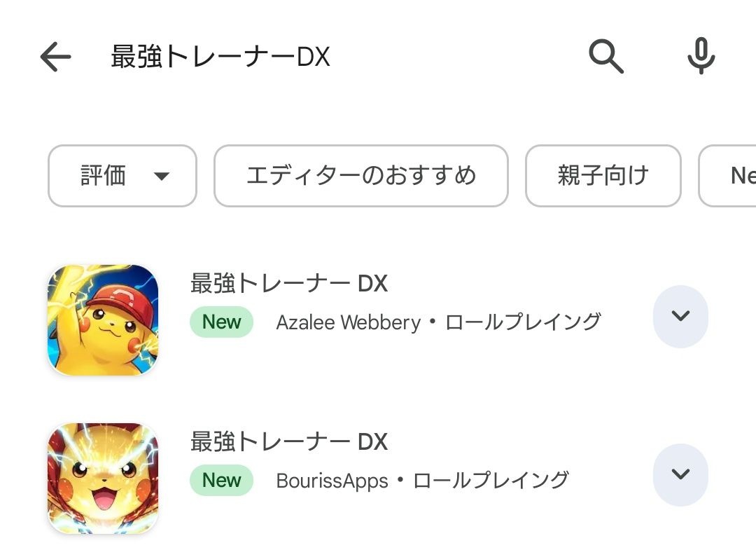Click ロールプレイング category next to BourissApps
The width and height of the screenshot is (756, 550).
(x=491, y=481)
